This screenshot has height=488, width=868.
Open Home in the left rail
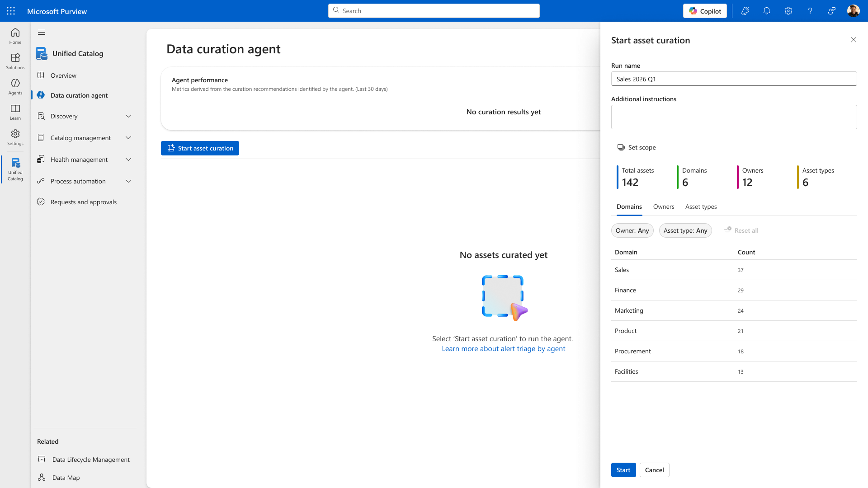(15, 36)
